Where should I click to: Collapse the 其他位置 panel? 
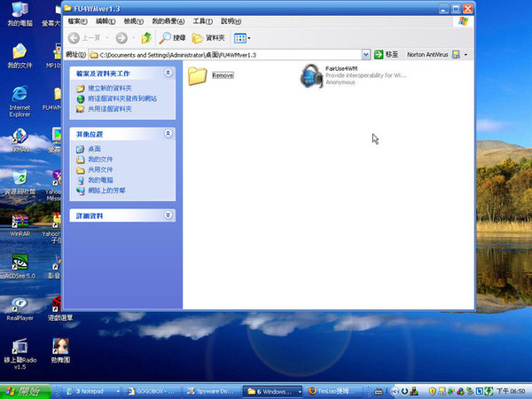(168, 133)
